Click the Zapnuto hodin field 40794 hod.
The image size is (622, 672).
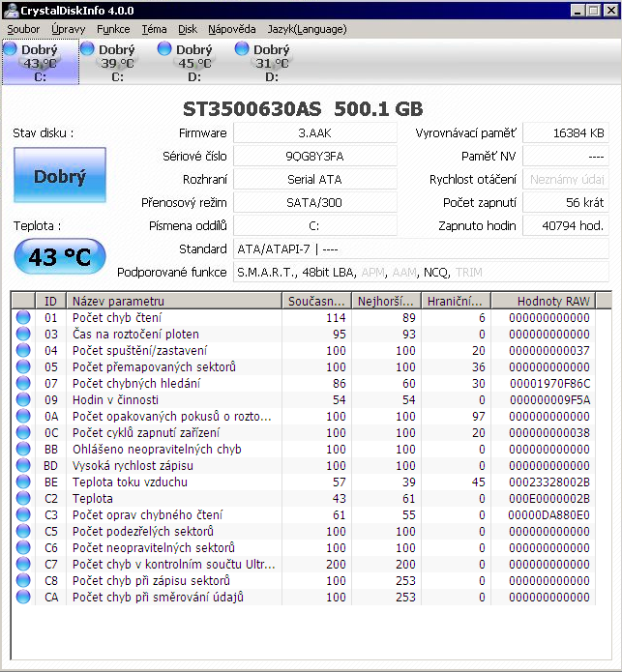(x=566, y=226)
